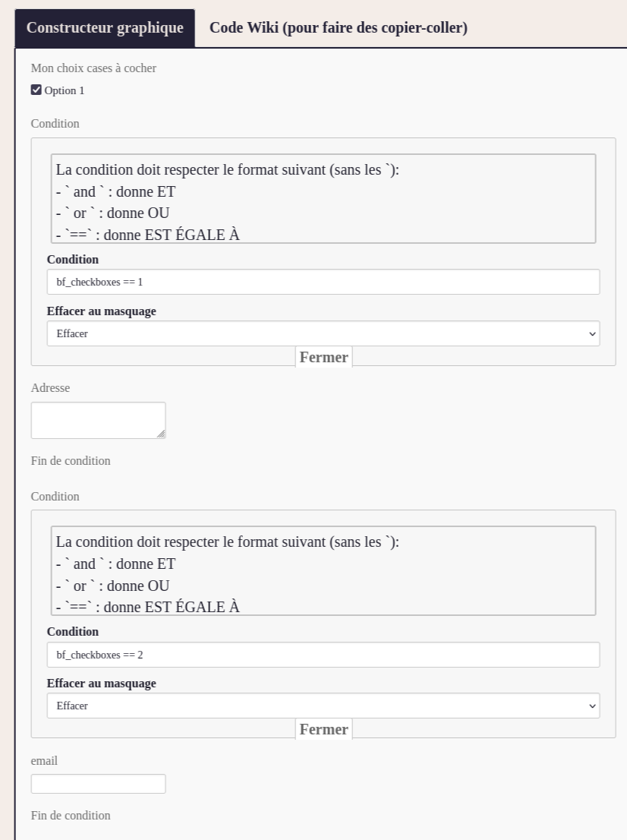
Task: Open the Code Wiki (pour faire des copier-coller) tab
Action: coord(339,28)
